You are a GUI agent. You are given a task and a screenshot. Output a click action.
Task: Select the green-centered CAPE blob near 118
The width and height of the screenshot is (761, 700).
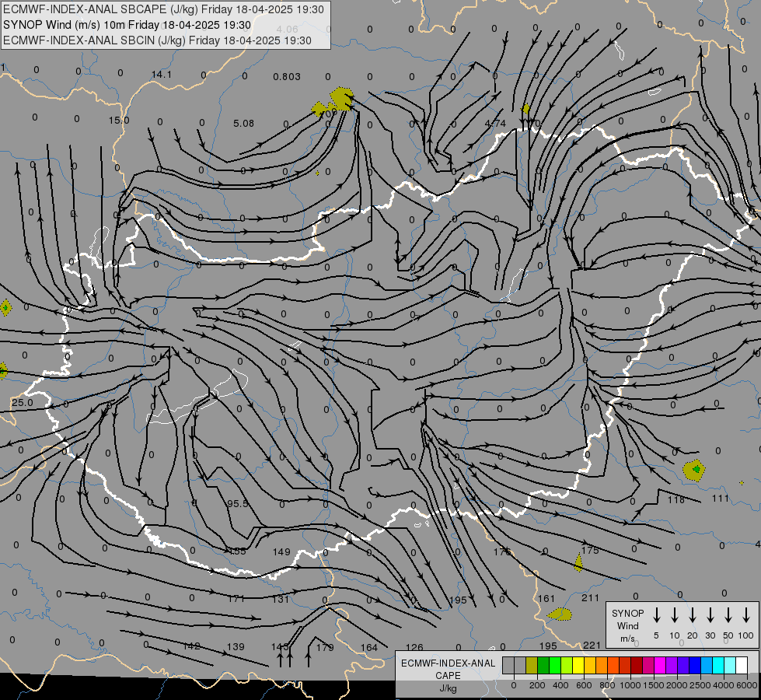(x=694, y=470)
